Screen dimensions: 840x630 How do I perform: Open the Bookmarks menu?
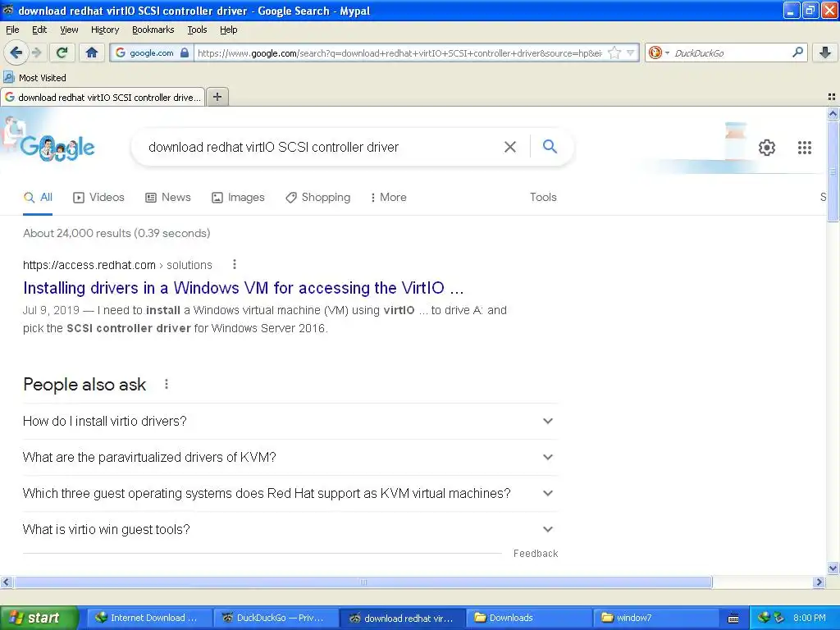[x=153, y=30]
